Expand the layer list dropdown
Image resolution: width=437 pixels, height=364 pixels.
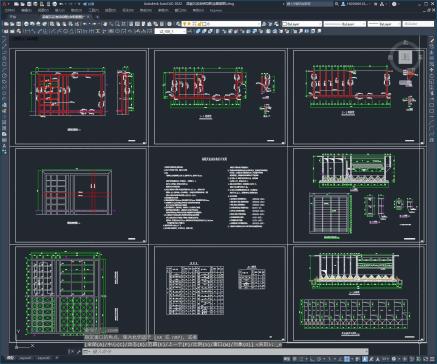pos(259,24)
